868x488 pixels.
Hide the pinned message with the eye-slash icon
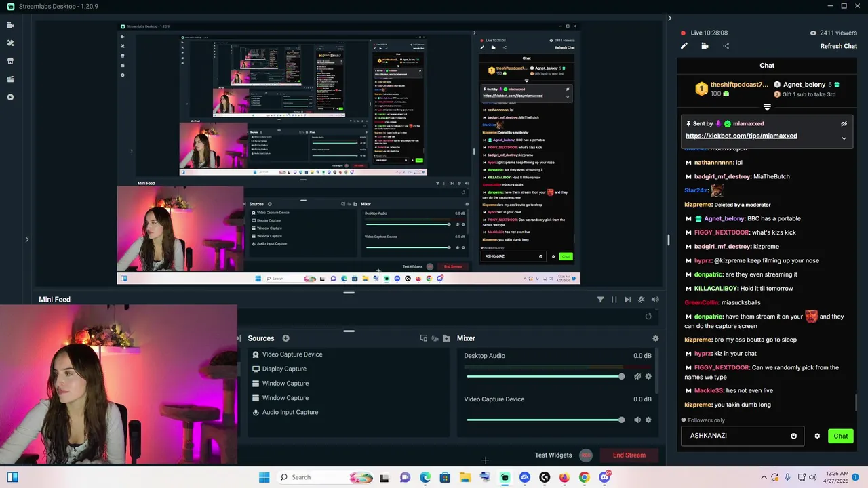[844, 124]
